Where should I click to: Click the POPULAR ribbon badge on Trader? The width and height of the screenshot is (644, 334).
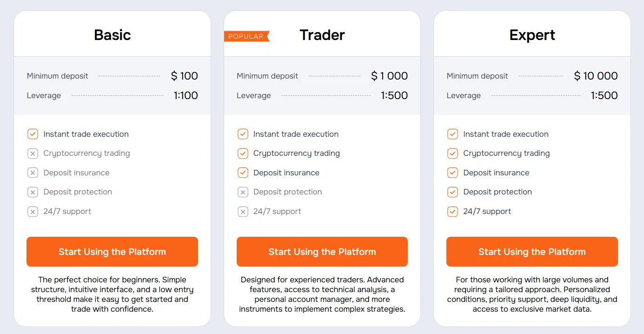pos(246,36)
